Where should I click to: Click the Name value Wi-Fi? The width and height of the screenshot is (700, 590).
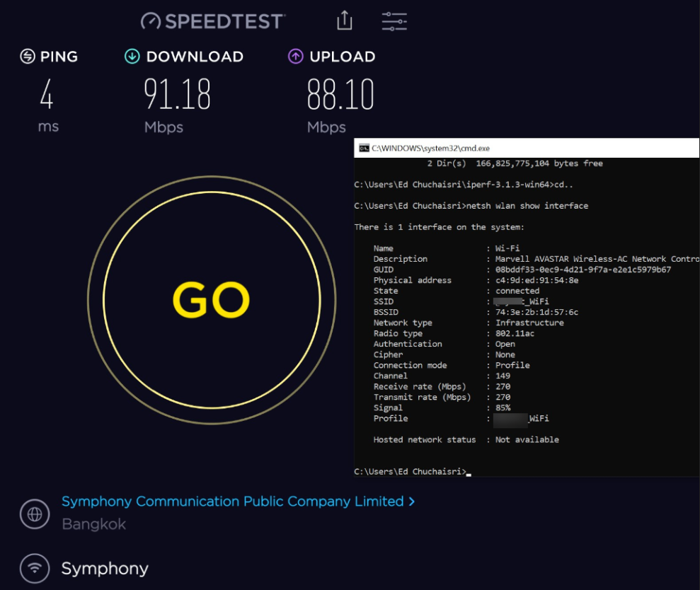coord(507,248)
